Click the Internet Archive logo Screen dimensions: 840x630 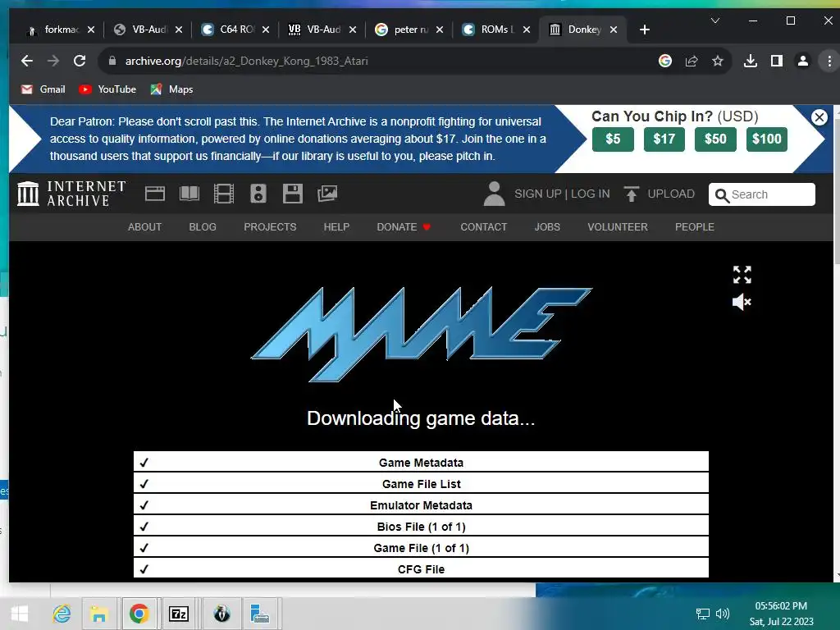(71, 194)
